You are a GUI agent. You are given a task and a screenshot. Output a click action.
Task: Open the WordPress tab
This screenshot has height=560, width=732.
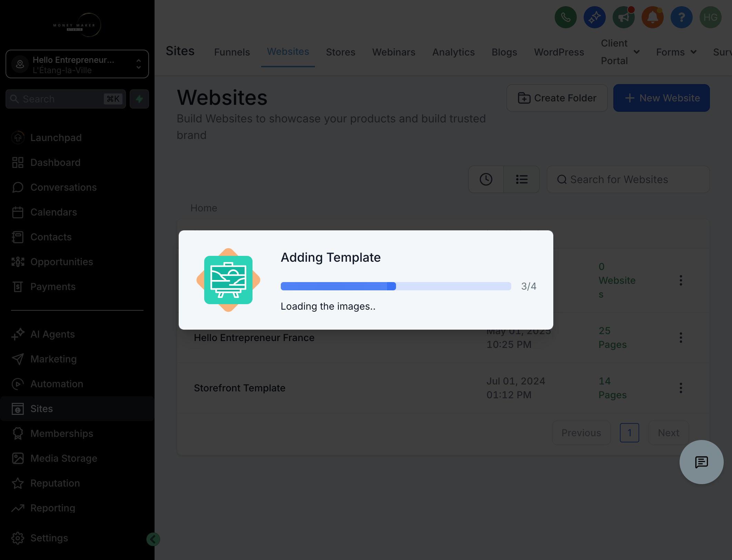(x=559, y=52)
